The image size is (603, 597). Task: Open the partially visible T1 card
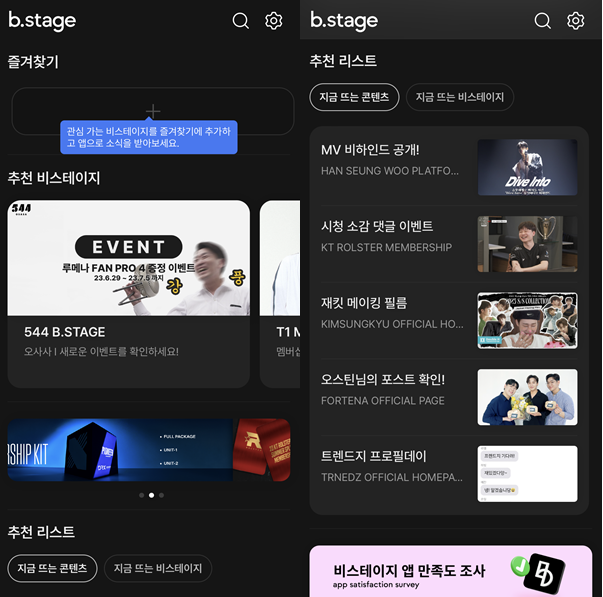click(280, 294)
